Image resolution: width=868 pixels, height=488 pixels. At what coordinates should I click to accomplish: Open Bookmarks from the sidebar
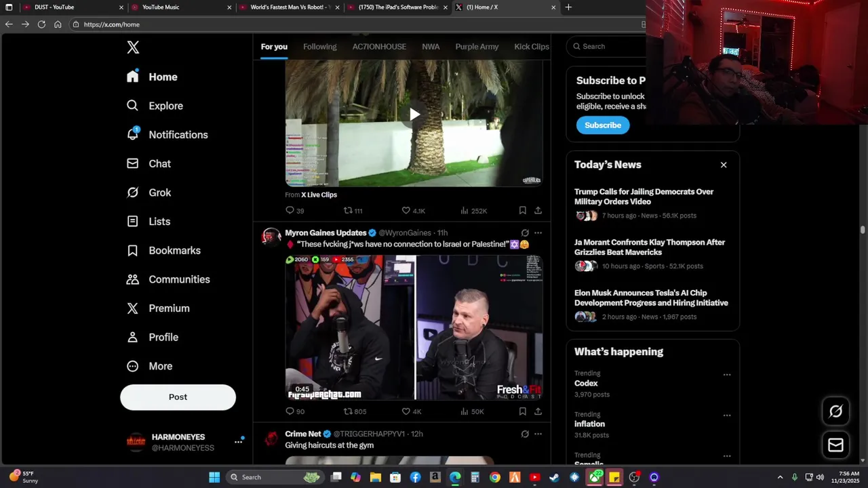pos(163,250)
